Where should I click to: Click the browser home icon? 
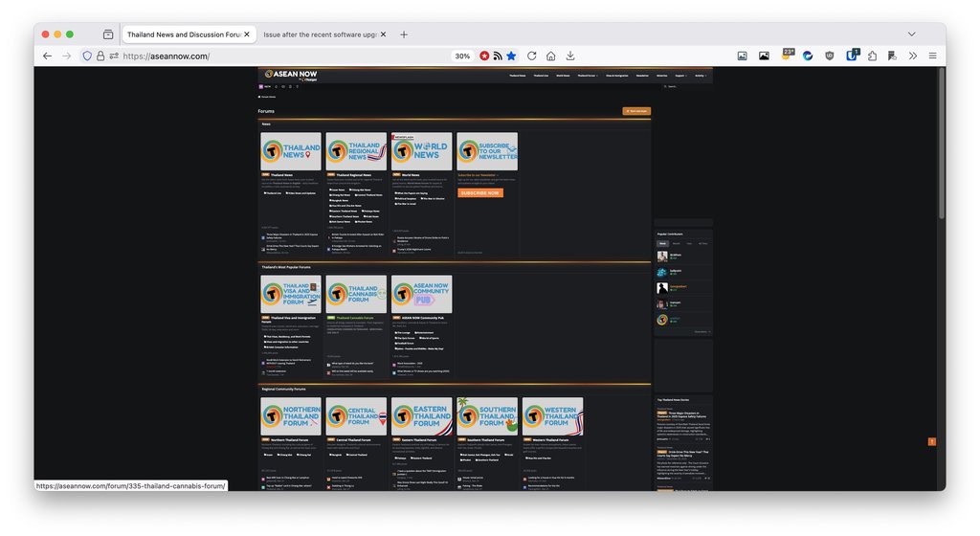551,56
